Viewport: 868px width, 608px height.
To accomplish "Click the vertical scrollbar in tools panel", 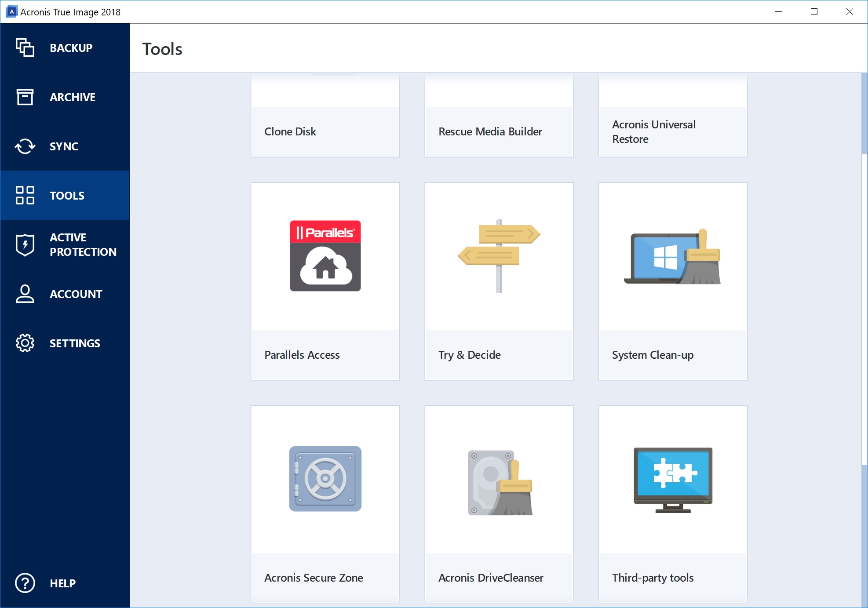I will [864, 308].
